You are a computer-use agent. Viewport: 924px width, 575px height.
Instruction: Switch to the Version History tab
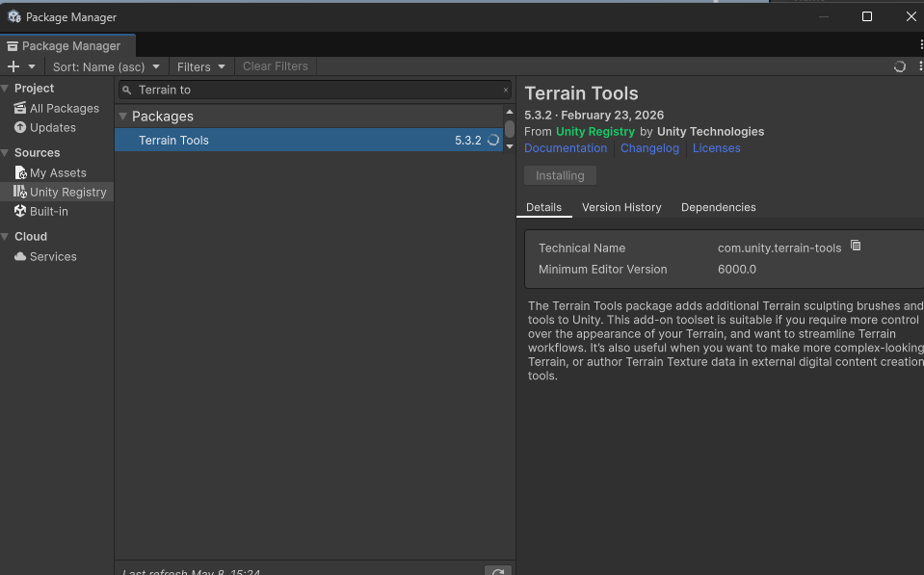[621, 207]
